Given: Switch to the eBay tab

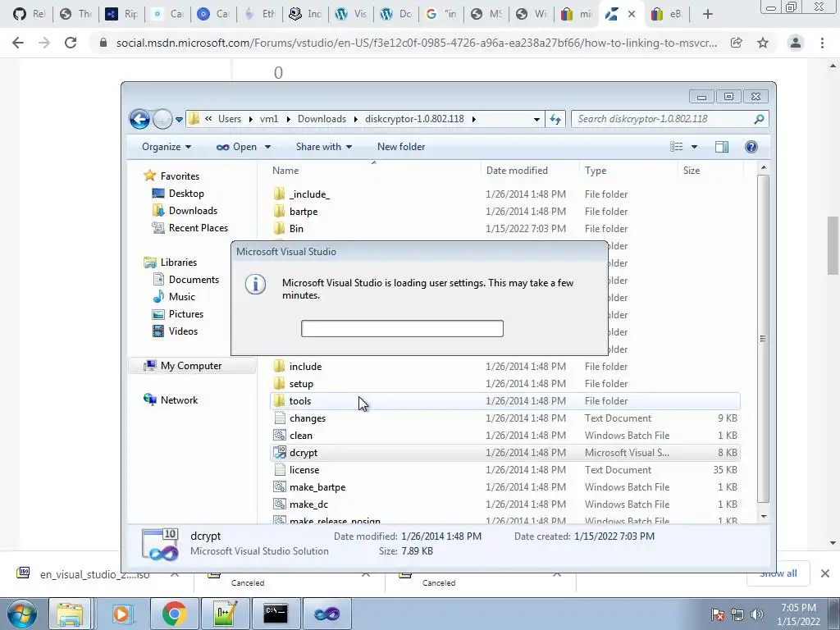Looking at the screenshot, I should click(x=666, y=15).
